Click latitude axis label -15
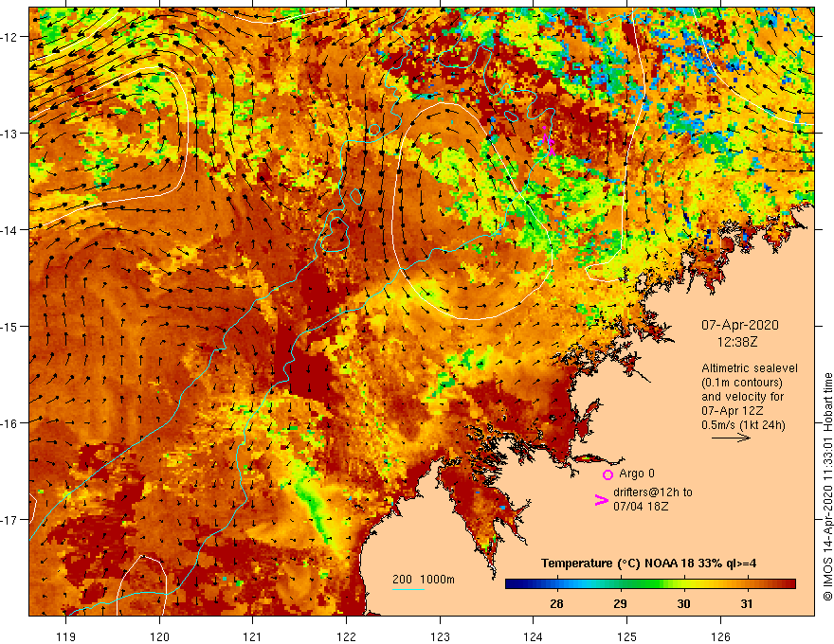834x644 pixels. (11, 326)
